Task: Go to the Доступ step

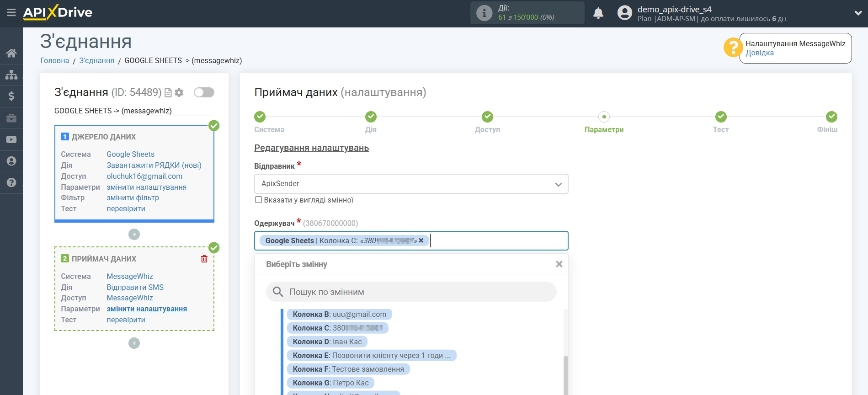Action: 487,117
